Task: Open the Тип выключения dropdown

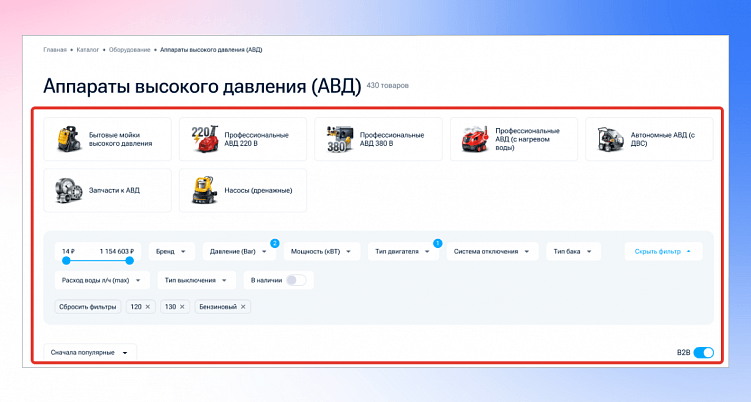Action: click(x=196, y=280)
